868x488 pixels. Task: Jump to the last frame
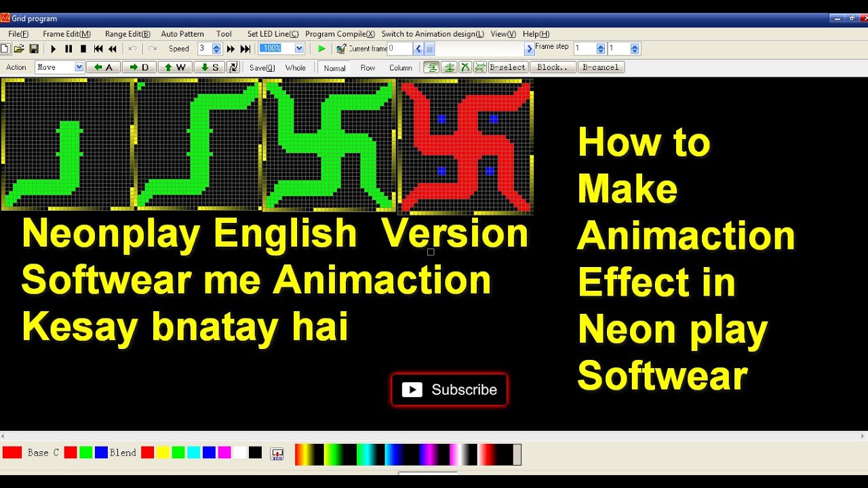(245, 49)
